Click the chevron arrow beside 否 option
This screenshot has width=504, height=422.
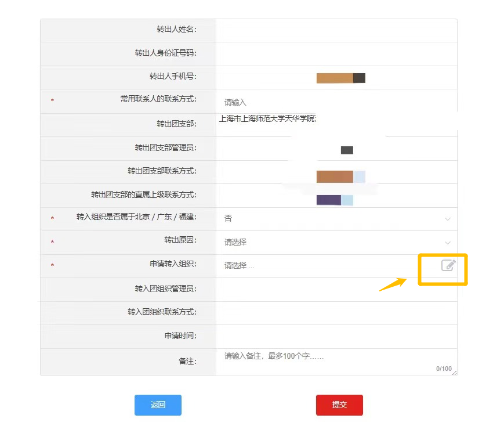pyautogui.click(x=447, y=219)
